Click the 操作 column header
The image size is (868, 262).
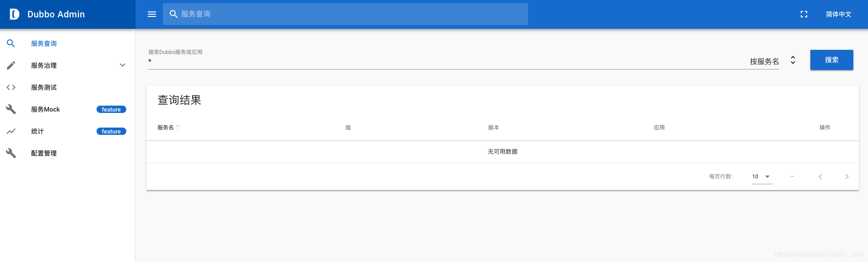coord(825,128)
